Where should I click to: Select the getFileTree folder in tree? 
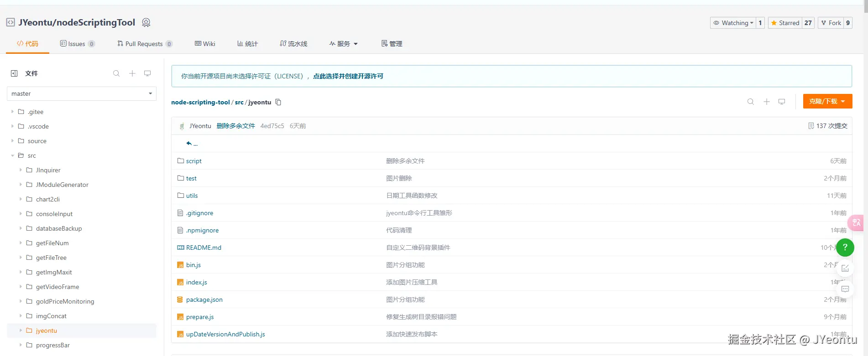click(51, 258)
